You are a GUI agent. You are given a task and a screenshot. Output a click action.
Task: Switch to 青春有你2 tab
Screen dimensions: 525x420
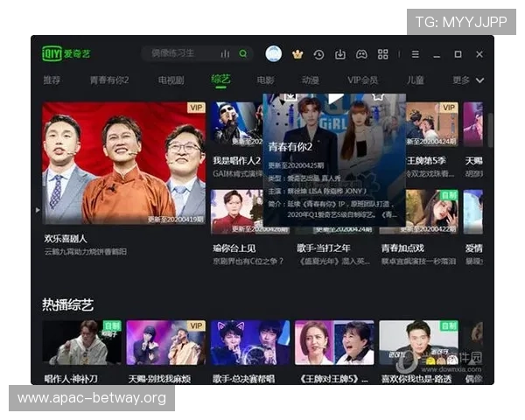[x=109, y=80]
